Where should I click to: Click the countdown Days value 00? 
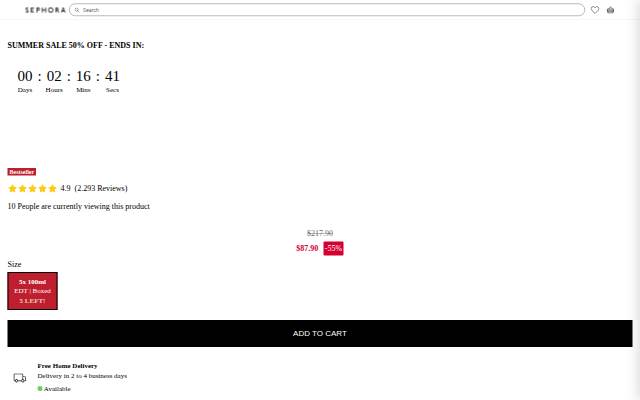click(25, 76)
